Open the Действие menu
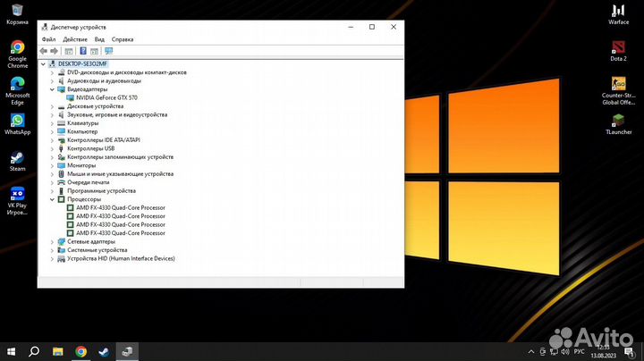 (x=75, y=39)
